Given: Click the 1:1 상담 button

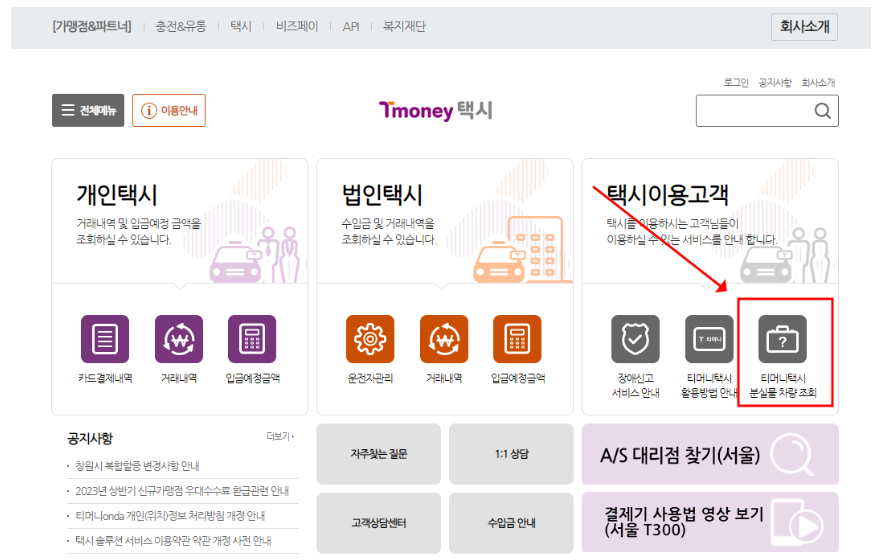Looking at the screenshot, I should [511, 454].
